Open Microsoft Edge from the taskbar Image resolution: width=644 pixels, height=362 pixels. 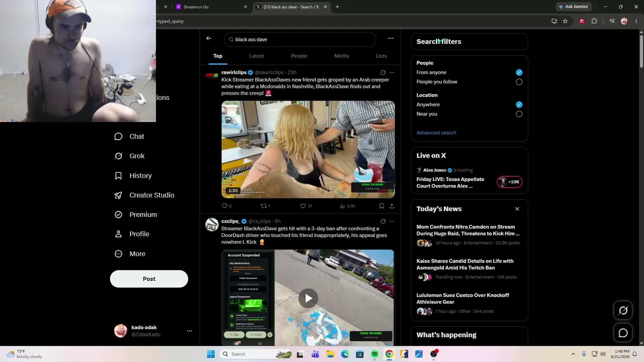tap(345, 354)
